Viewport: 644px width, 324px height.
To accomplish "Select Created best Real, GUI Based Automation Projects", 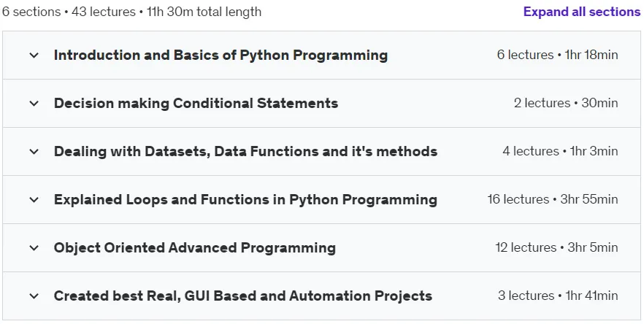I will pos(242,296).
